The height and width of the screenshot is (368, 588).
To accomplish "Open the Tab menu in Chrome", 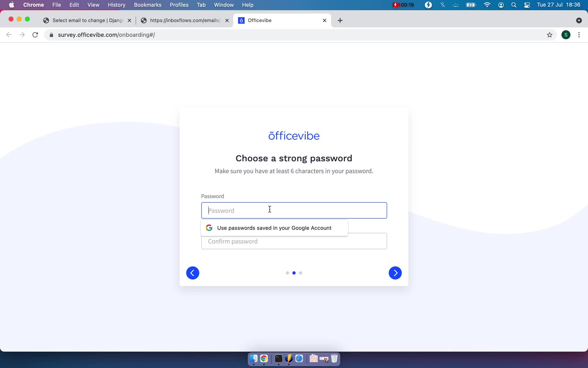I will (201, 5).
